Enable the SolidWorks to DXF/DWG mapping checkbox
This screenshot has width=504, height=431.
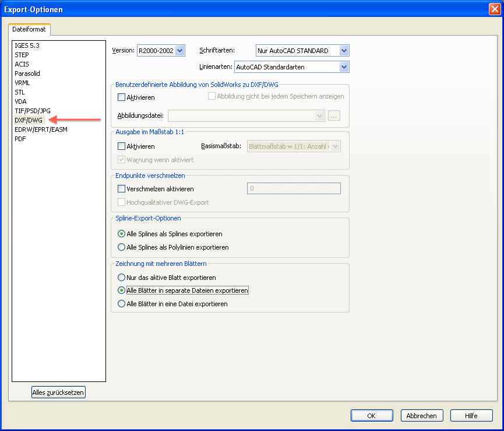(x=122, y=97)
